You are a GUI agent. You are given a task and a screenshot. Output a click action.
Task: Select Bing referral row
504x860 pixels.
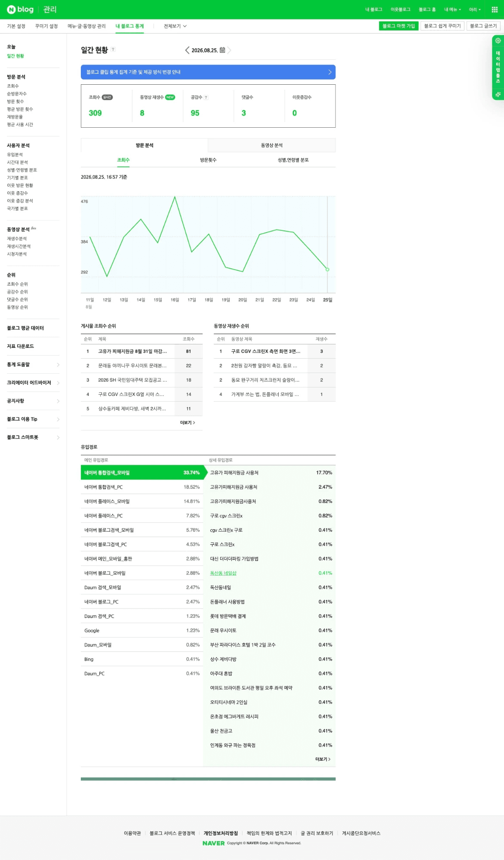[x=142, y=659]
